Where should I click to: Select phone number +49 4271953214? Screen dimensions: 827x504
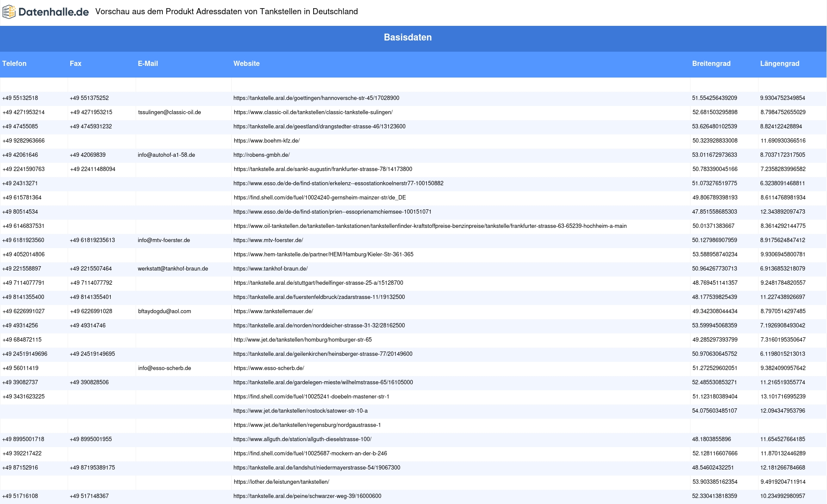click(x=23, y=112)
